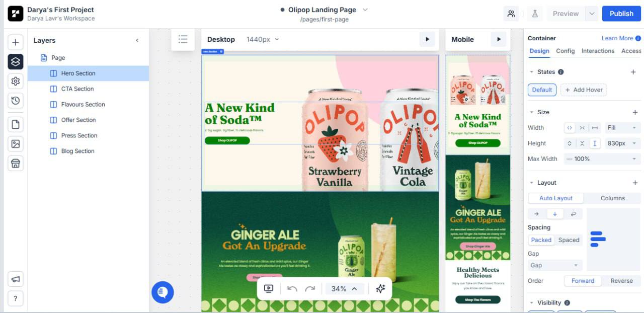Click the Desktop preview play button
644x313 pixels.
click(x=427, y=39)
